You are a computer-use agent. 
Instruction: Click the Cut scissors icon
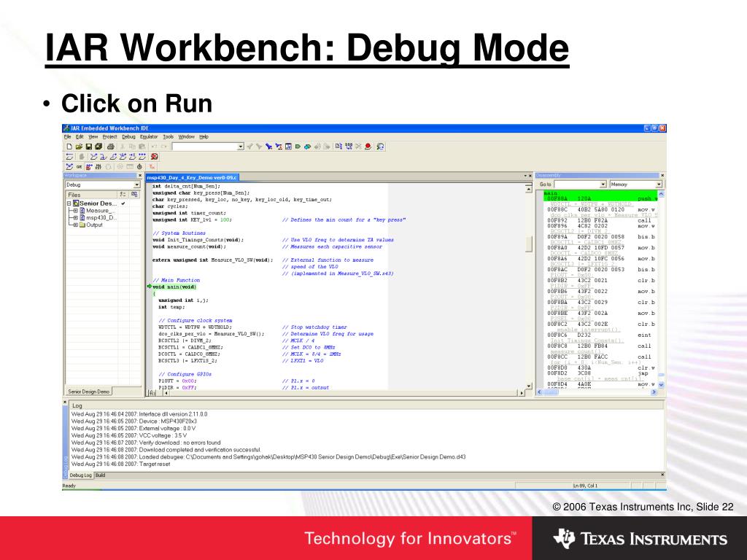[123, 147]
